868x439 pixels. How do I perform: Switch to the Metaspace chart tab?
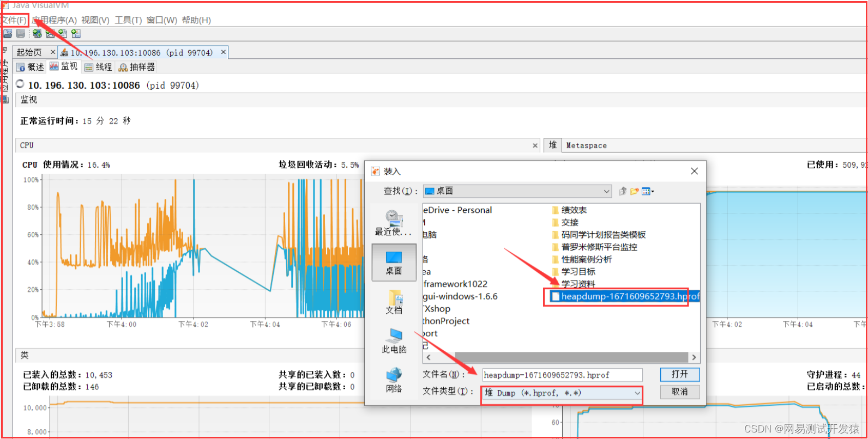click(x=586, y=145)
